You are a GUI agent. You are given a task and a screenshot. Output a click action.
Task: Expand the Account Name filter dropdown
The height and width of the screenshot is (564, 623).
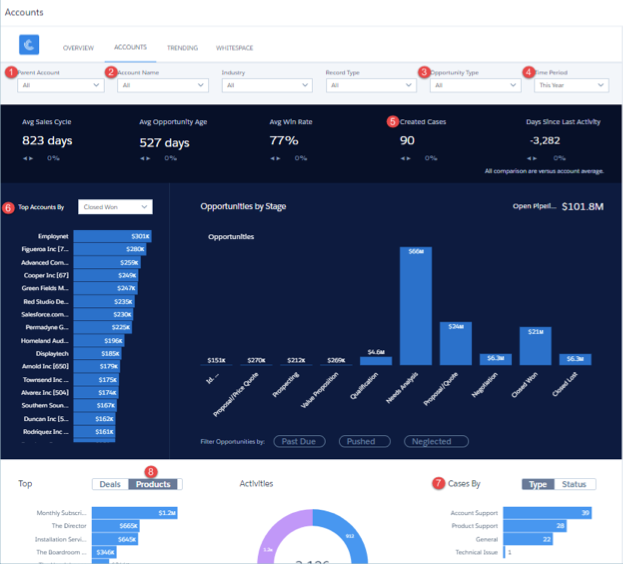[x=163, y=85]
